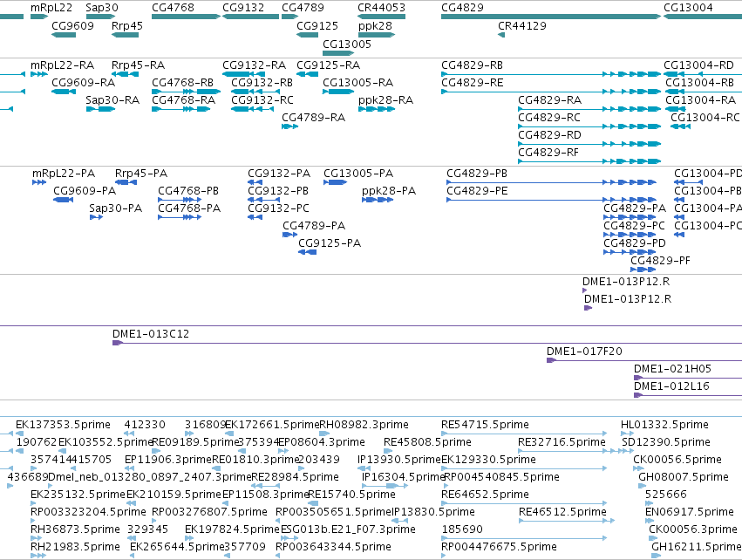The width and height of the screenshot is (742, 560).
Task: Click the mRpL22 gene label
Action: pyautogui.click(x=51, y=8)
